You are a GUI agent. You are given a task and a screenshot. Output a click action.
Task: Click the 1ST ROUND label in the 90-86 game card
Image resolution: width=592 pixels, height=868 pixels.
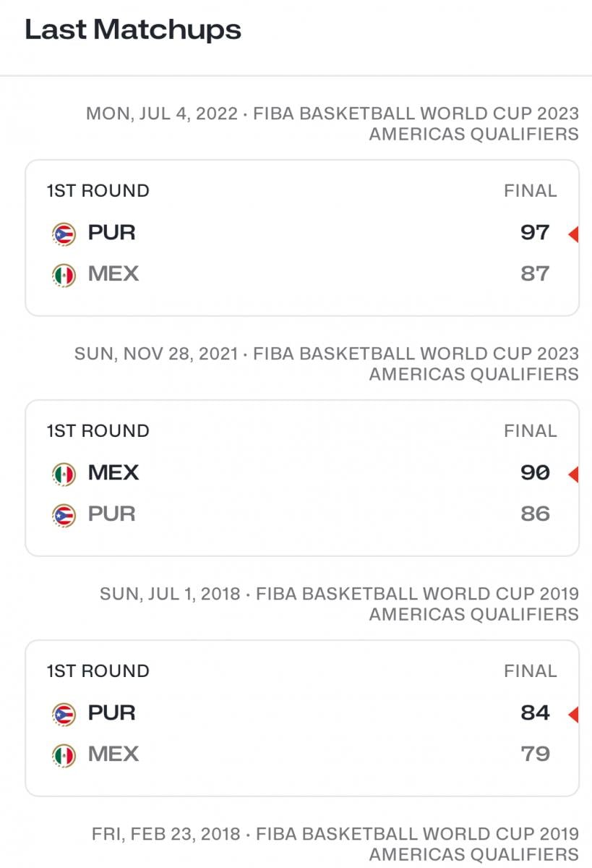click(98, 431)
